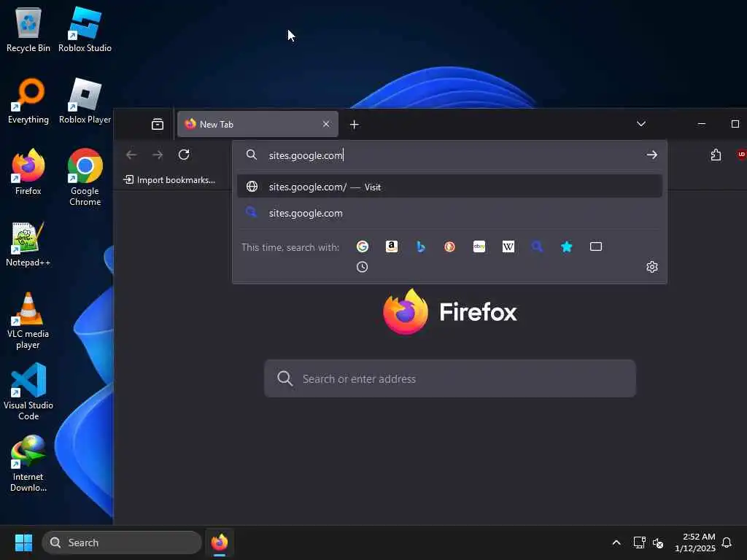Search this time with DuckDuckGo
This screenshot has height=560, width=747.
(449, 246)
